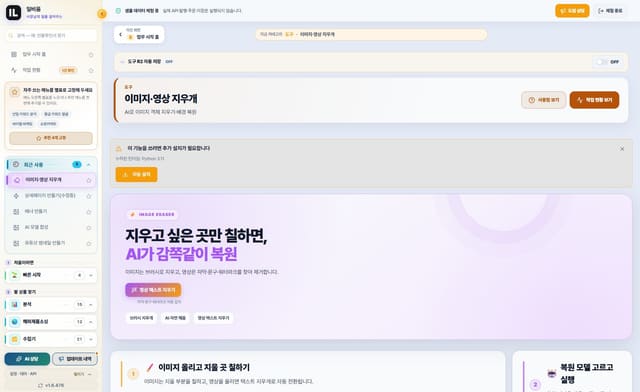The width and height of the screenshot is (640, 392).
Task: Click the IL app logo
Action: pos(13,13)
